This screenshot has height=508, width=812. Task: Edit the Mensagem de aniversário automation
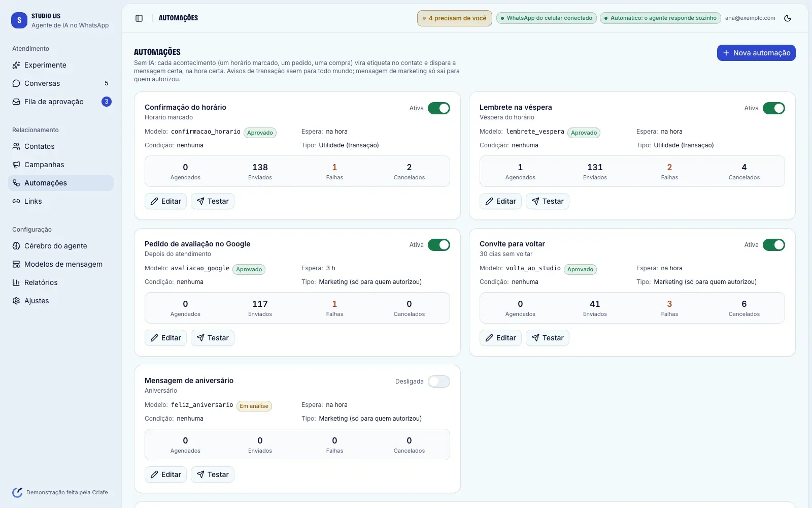[x=165, y=474]
